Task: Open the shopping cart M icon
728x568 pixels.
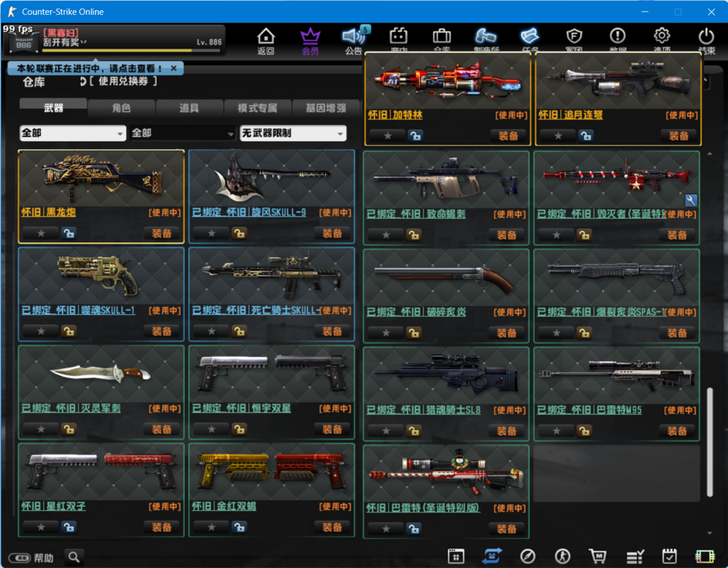Action: 598,556
